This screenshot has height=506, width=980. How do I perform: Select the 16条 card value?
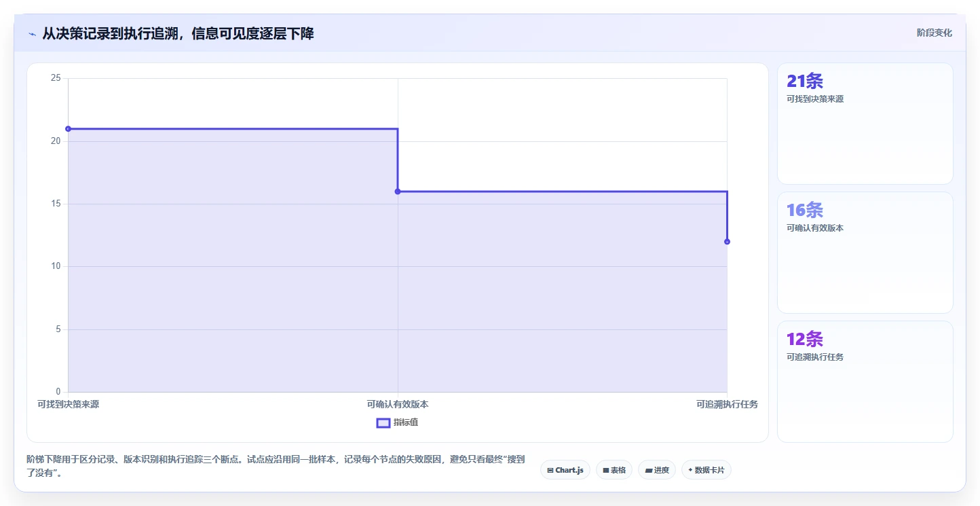point(805,211)
